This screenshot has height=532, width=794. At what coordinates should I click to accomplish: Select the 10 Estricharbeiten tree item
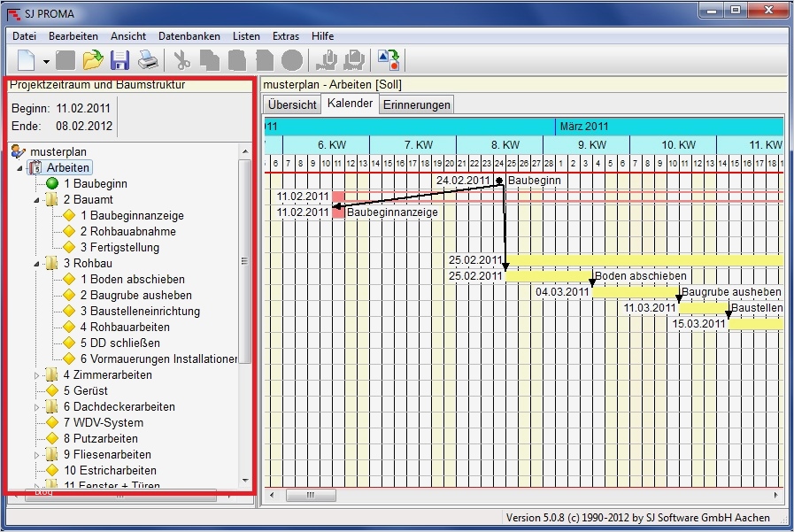click(110, 470)
